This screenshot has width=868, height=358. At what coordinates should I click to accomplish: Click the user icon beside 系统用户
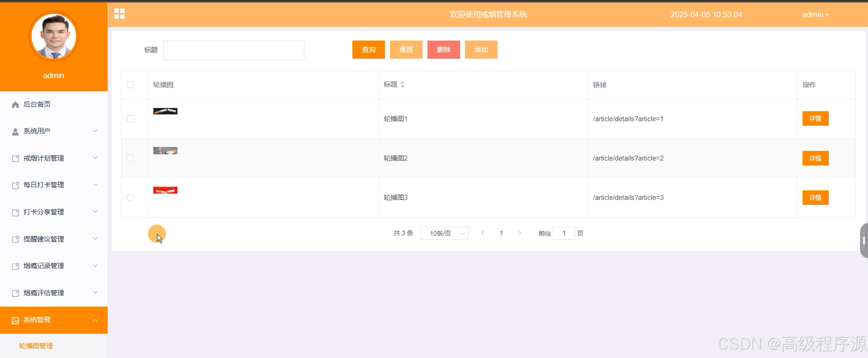[x=15, y=131]
